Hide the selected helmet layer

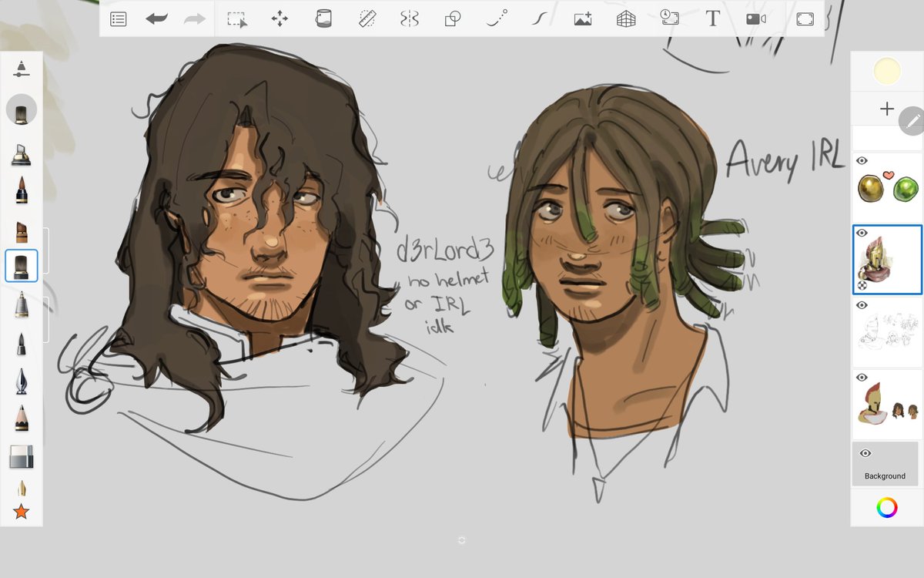(x=862, y=233)
